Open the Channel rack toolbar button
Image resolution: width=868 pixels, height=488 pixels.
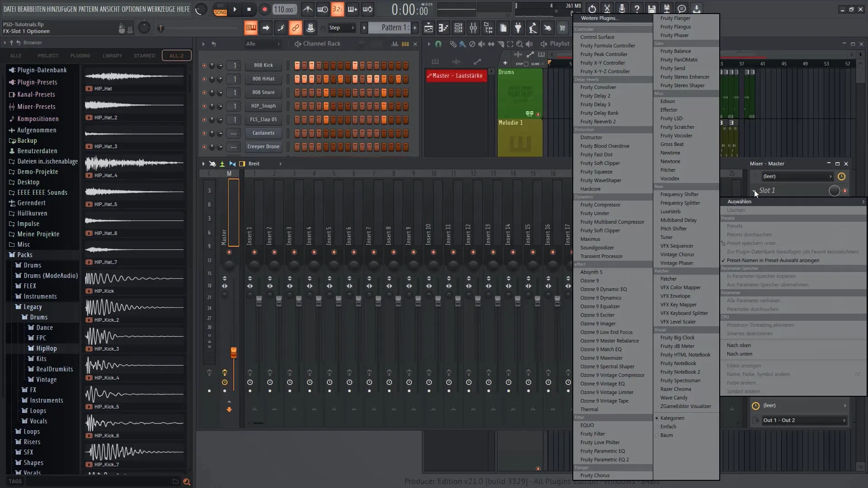point(458,28)
